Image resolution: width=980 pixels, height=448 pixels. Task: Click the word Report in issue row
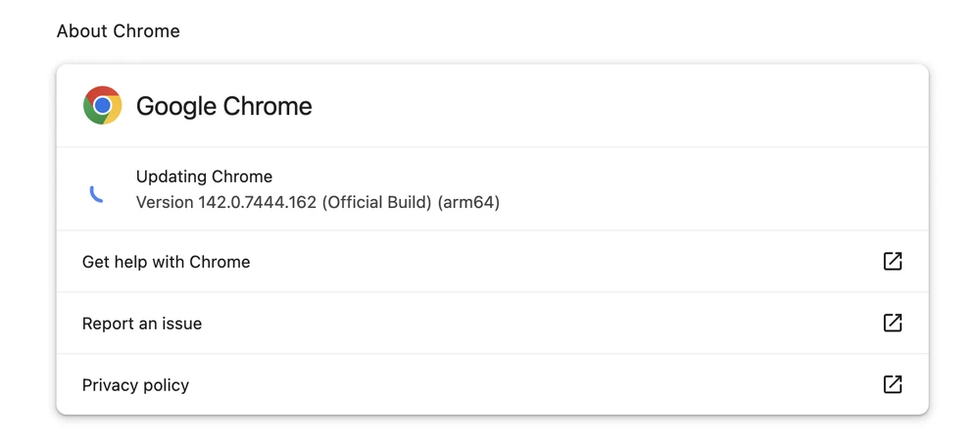tap(108, 324)
